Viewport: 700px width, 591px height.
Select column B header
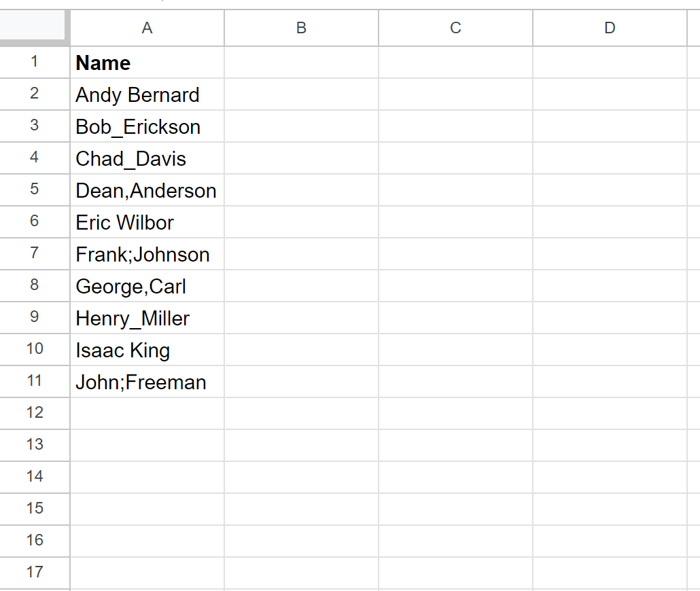pos(301,28)
